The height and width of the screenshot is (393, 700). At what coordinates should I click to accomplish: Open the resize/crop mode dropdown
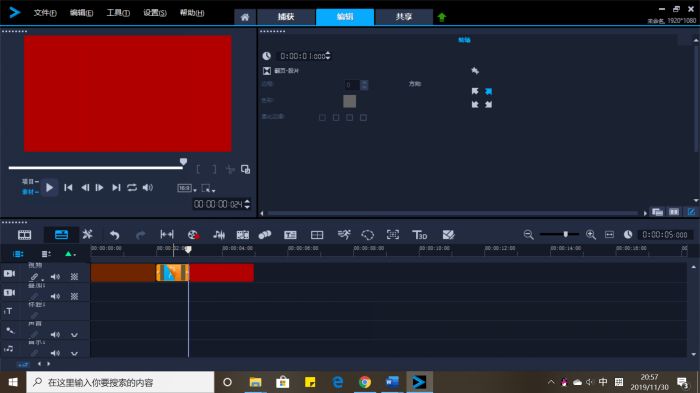pos(208,188)
